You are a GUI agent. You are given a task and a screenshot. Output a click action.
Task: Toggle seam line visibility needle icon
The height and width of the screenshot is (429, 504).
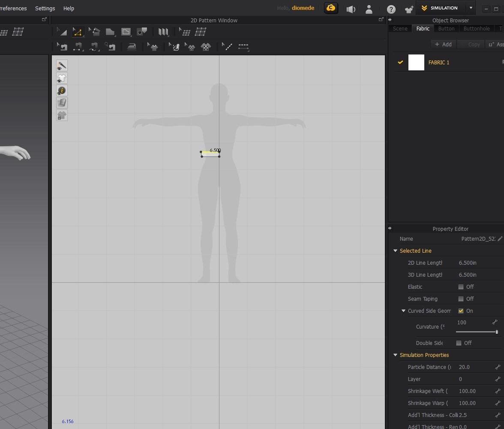62,66
